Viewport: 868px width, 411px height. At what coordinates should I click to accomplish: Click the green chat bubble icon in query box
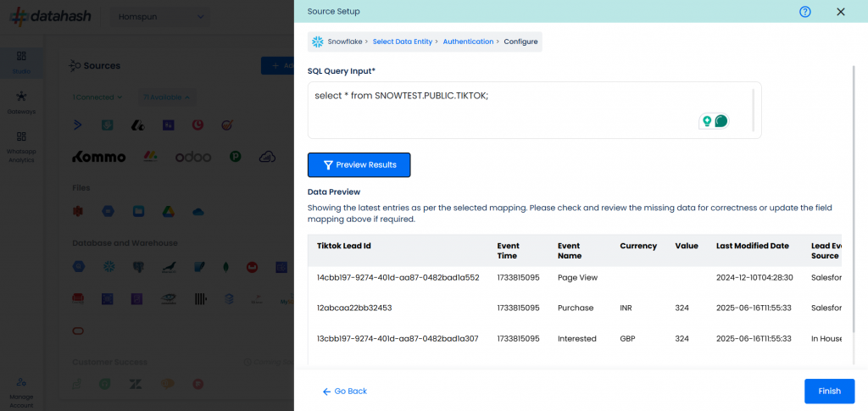coord(721,120)
